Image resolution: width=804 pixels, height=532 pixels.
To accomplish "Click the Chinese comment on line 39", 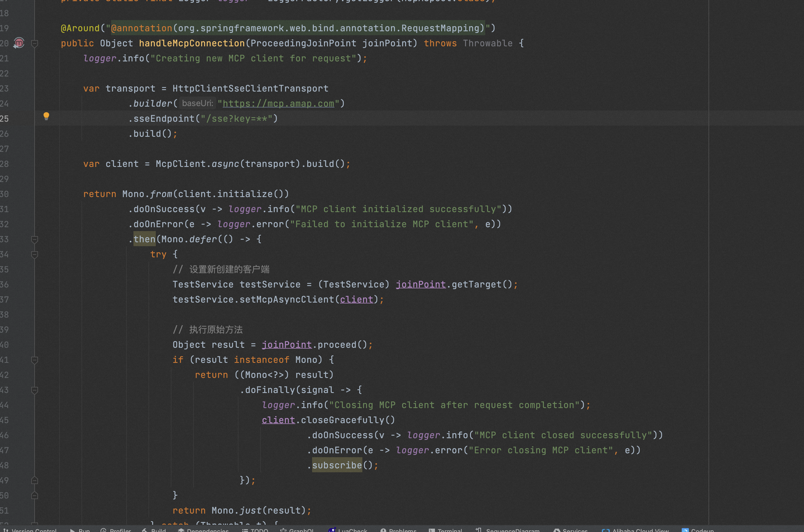I will coord(208,330).
